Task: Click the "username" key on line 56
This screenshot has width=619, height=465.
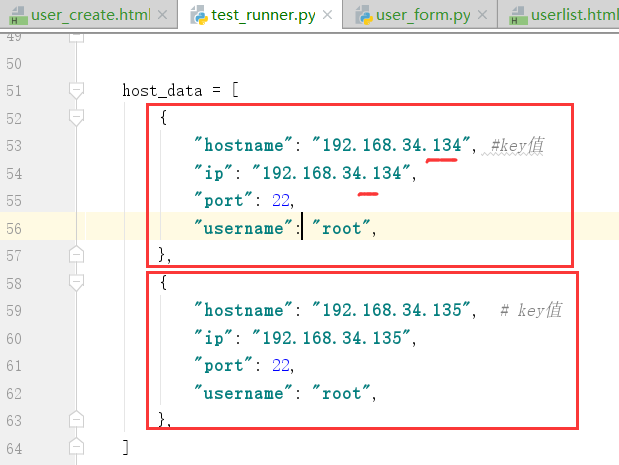Action: [244, 228]
